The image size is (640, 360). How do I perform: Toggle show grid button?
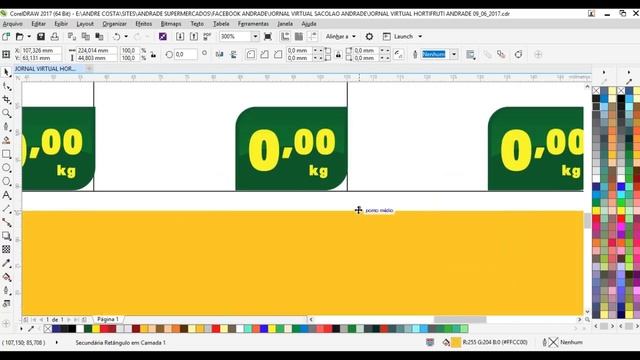(x=299, y=37)
